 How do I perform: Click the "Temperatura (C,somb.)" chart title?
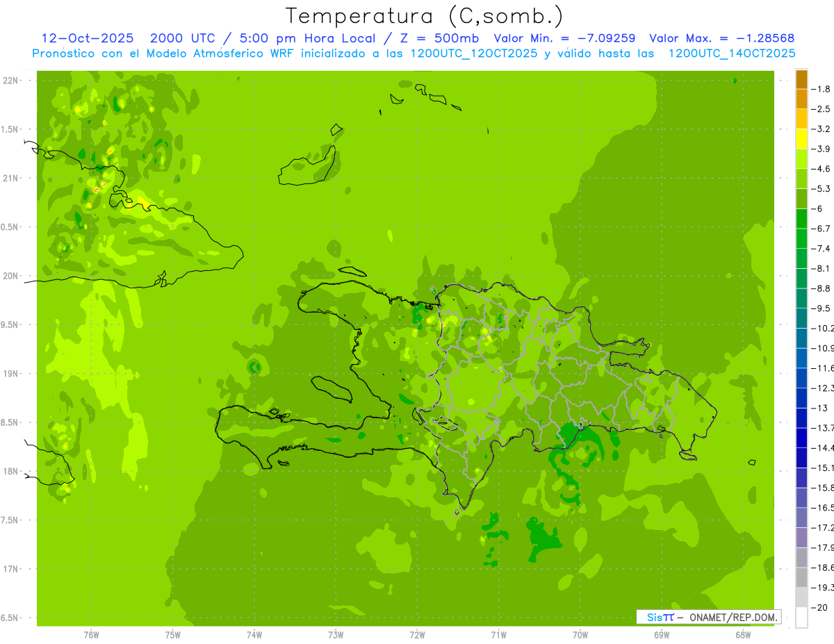point(425,16)
